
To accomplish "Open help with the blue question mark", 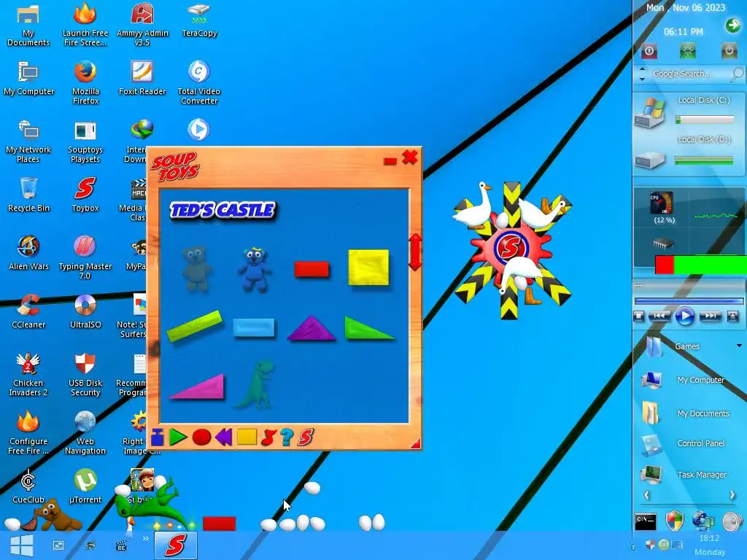I will [287, 437].
